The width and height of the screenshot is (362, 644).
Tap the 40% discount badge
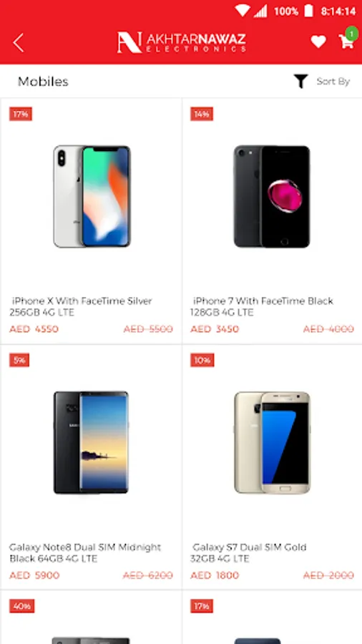(21, 606)
